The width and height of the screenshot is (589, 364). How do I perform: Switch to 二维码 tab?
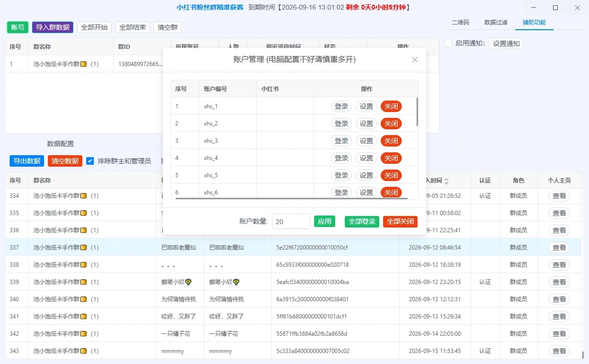coord(460,23)
